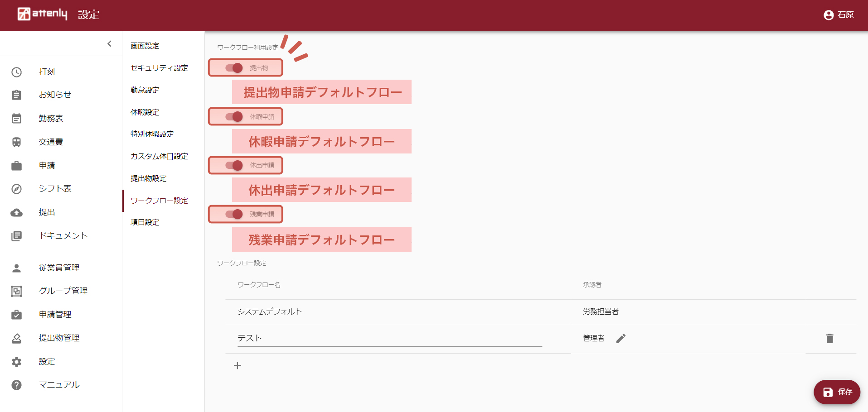
Task: Click the plus icon to add workflow
Action: pos(238,365)
